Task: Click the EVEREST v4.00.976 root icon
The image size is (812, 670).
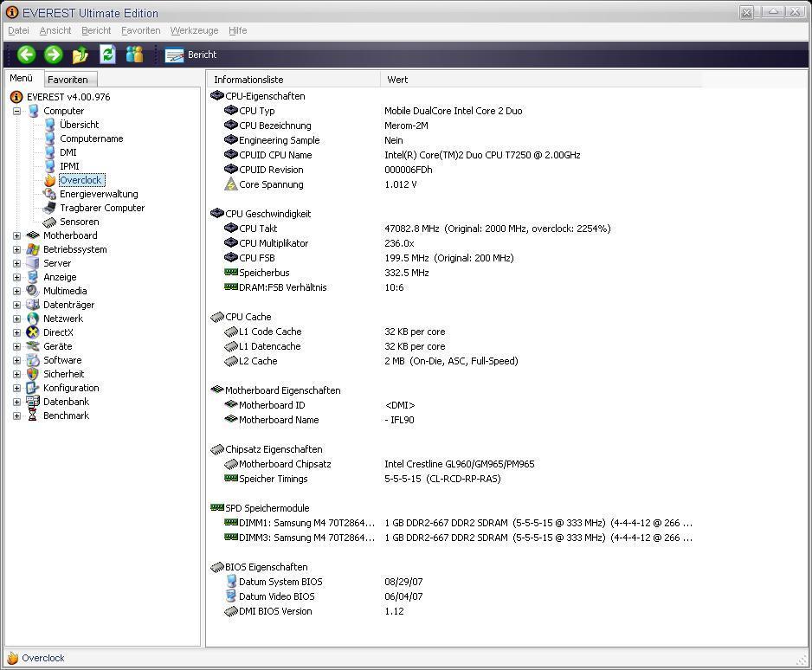Action: click(16, 97)
